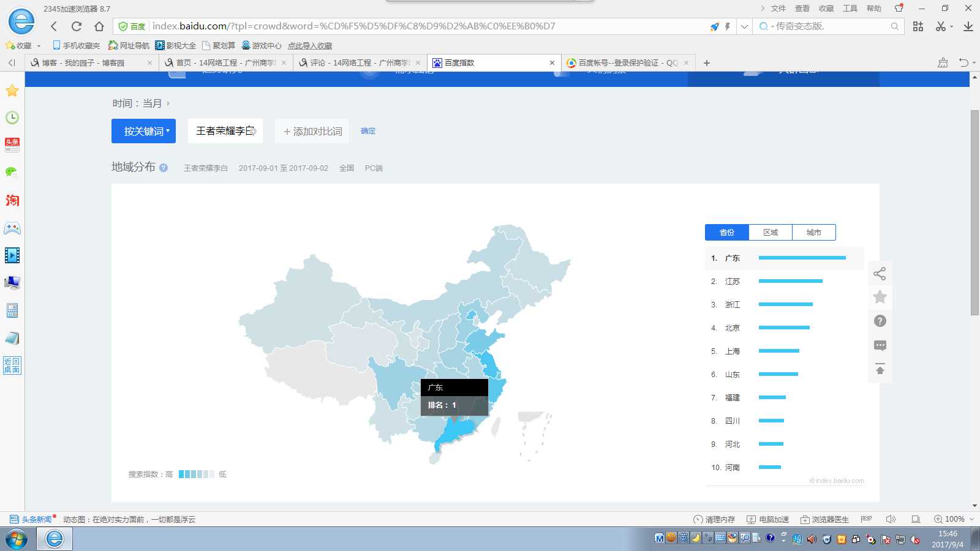The image size is (980, 551).
Task: Click 浏览器医生 in the status bar
Action: click(x=824, y=519)
